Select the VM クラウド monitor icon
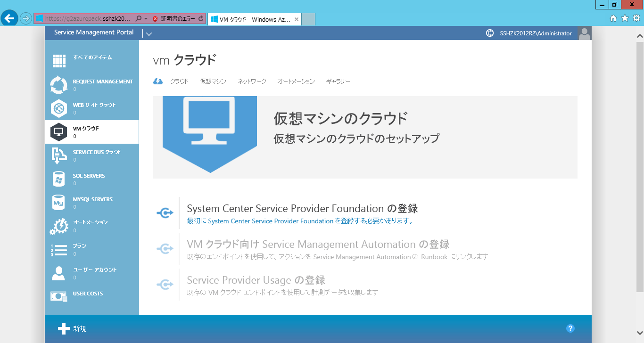The height and width of the screenshot is (343, 644). [x=59, y=132]
